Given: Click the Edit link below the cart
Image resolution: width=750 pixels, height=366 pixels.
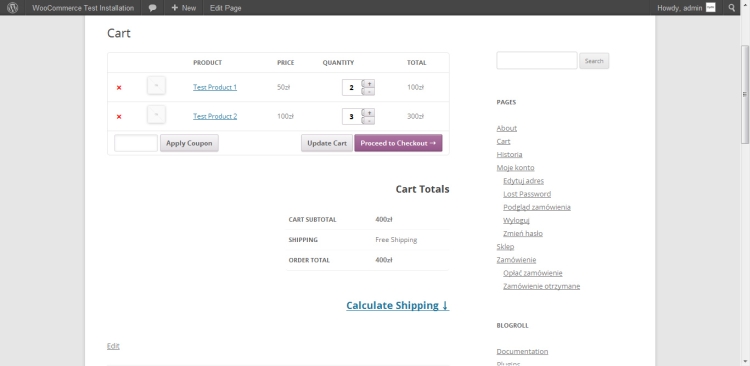Looking at the screenshot, I should pos(113,346).
